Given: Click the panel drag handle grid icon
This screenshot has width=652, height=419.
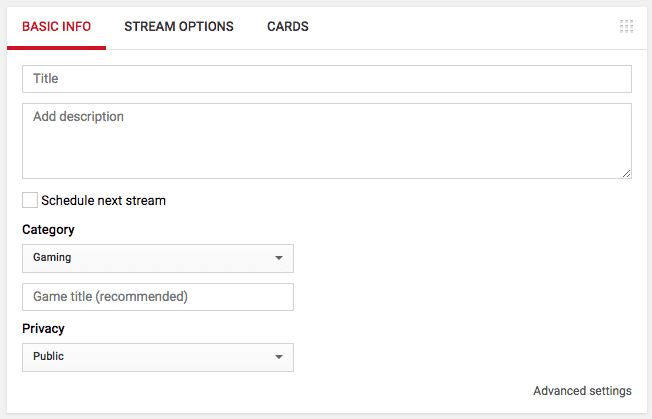Looking at the screenshot, I should coord(626,27).
